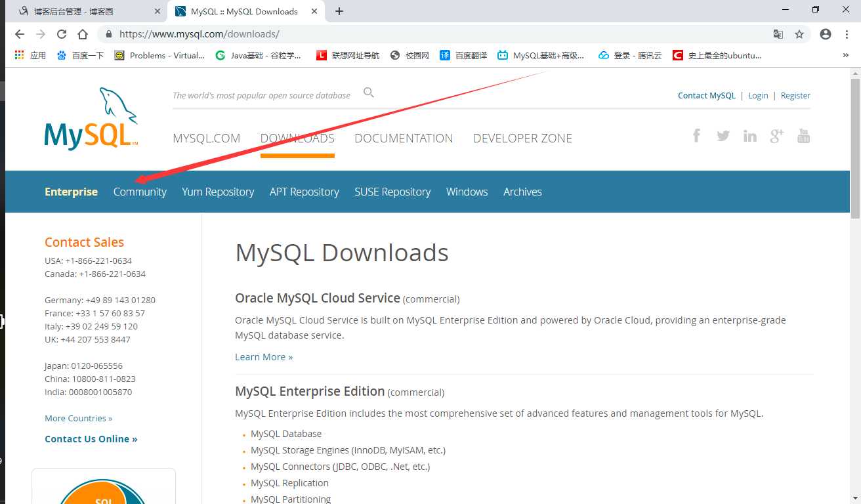Viewport: 861px width, 504px height.
Task: Open the More Countries » link
Action: click(x=79, y=418)
